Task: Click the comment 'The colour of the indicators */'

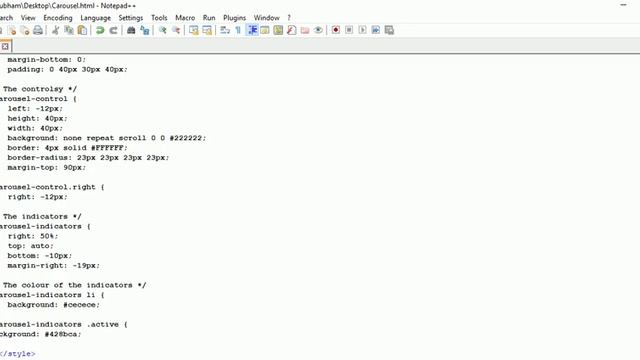Action: click(x=74, y=285)
